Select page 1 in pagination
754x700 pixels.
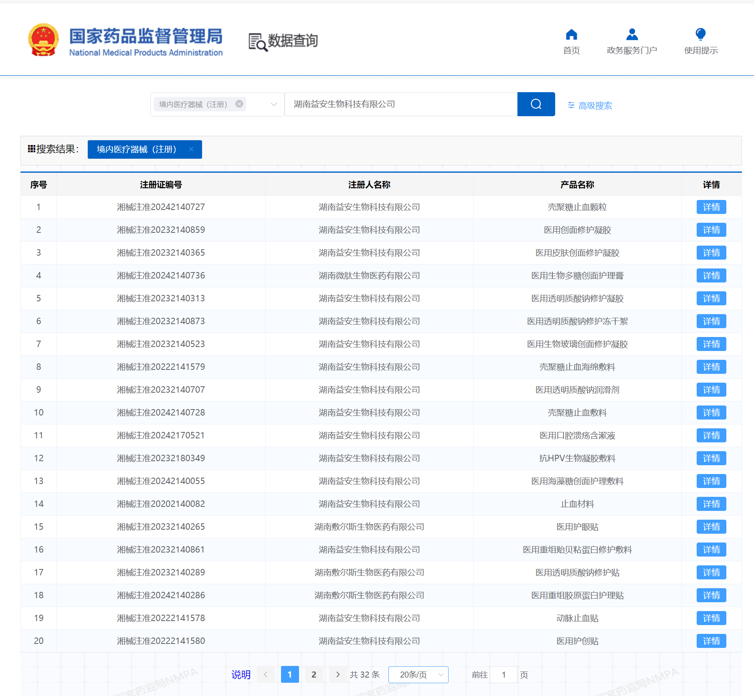(290, 675)
